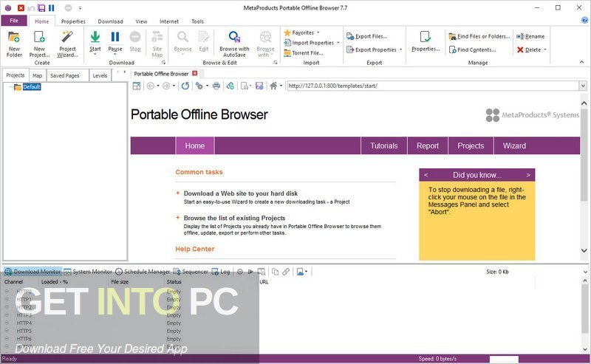Delete the selected item with red X

click(x=529, y=49)
